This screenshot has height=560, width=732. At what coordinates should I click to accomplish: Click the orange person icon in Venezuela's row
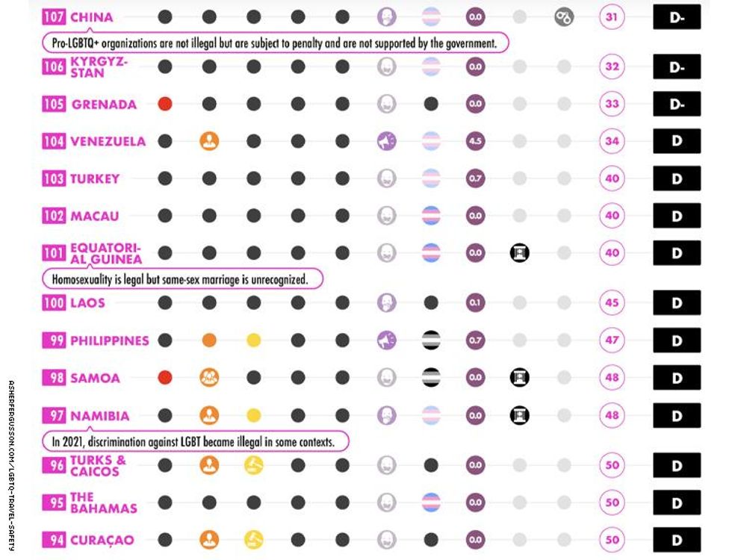[209, 141]
